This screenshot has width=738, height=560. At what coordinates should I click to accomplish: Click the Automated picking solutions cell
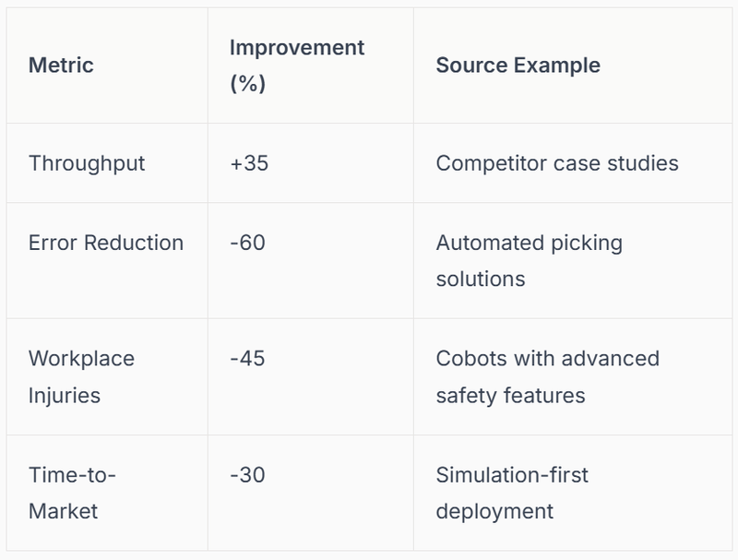(x=529, y=260)
